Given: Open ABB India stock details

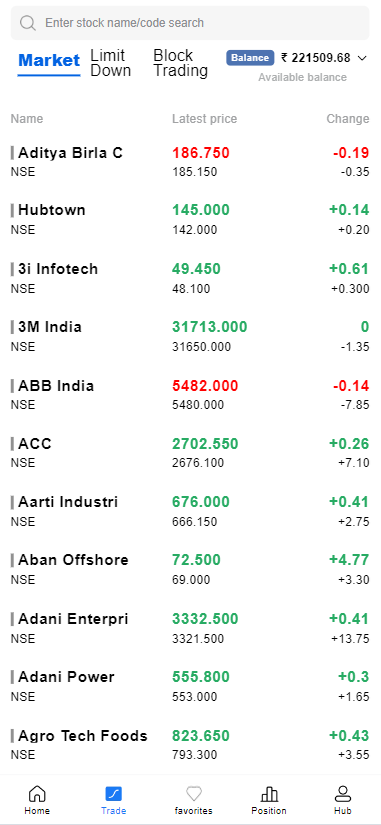Looking at the screenshot, I should pos(190,395).
